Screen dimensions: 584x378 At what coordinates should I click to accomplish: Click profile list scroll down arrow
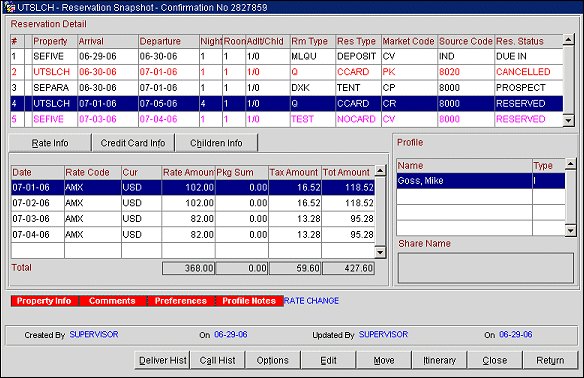[571, 231]
